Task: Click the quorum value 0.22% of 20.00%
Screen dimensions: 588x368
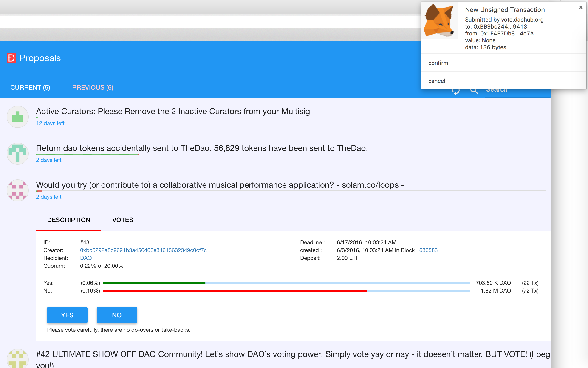Action: (102, 266)
